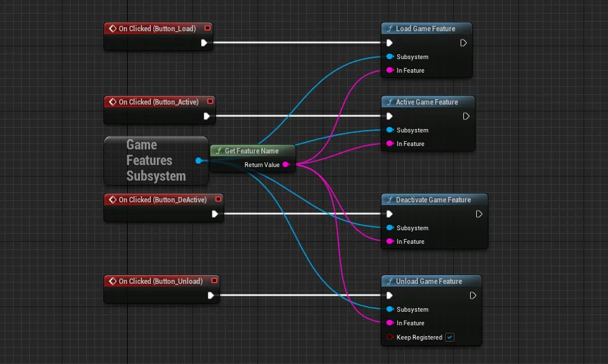608x364 pixels.
Task: Click In Feature pin on Active Game Feature
Action: click(390, 144)
